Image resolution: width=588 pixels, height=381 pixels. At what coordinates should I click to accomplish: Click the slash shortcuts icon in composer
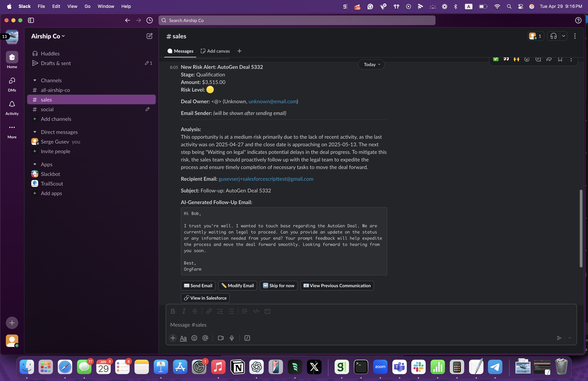(x=247, y=338)
